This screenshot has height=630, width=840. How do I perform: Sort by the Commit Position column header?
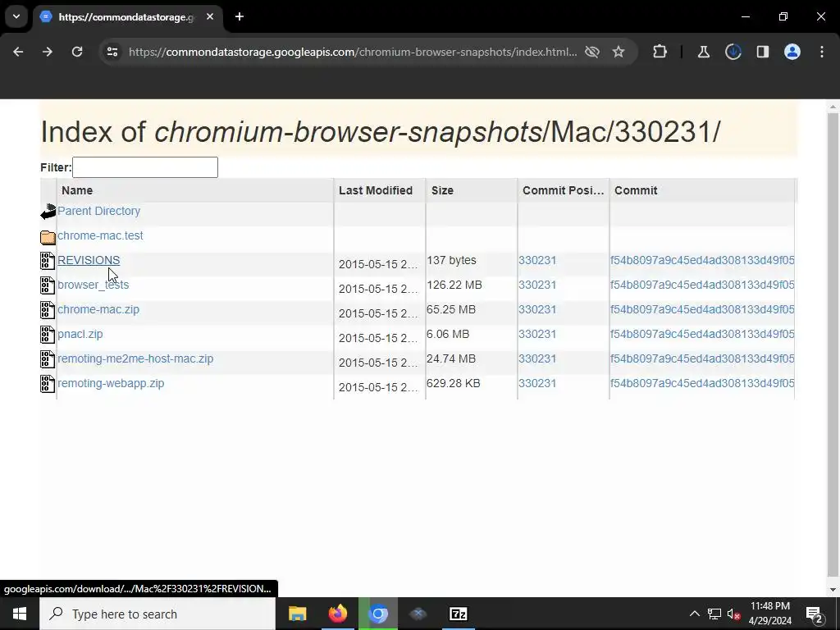tap(564, 190)
